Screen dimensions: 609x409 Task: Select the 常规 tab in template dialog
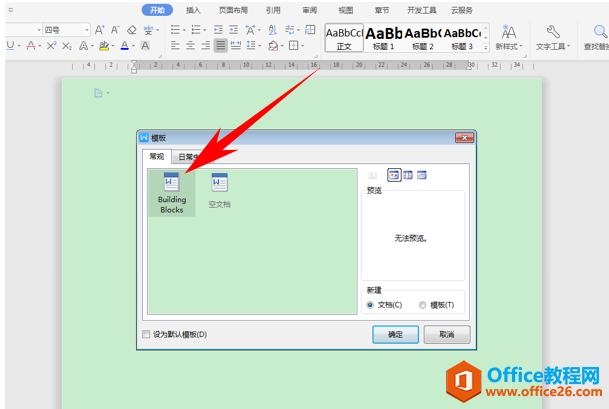[157, 156]
